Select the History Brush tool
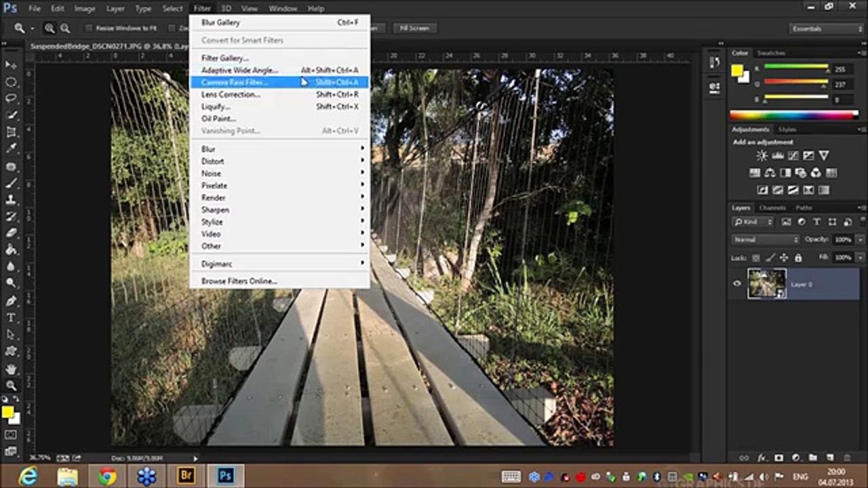This screenshot has width=868, height=488. click(x=11, y=217)
